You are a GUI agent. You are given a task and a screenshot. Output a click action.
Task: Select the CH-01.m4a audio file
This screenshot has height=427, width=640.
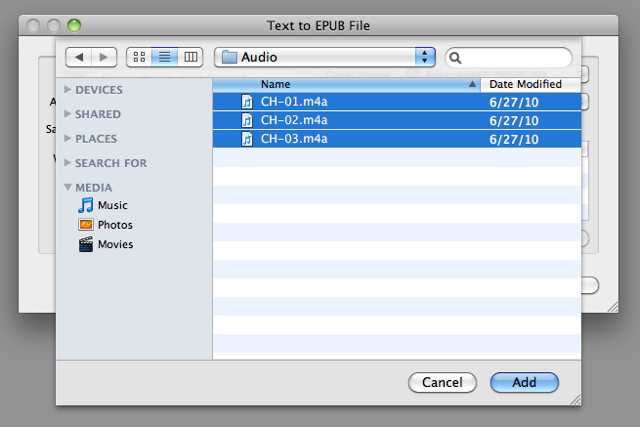click(x=293, y=102)
